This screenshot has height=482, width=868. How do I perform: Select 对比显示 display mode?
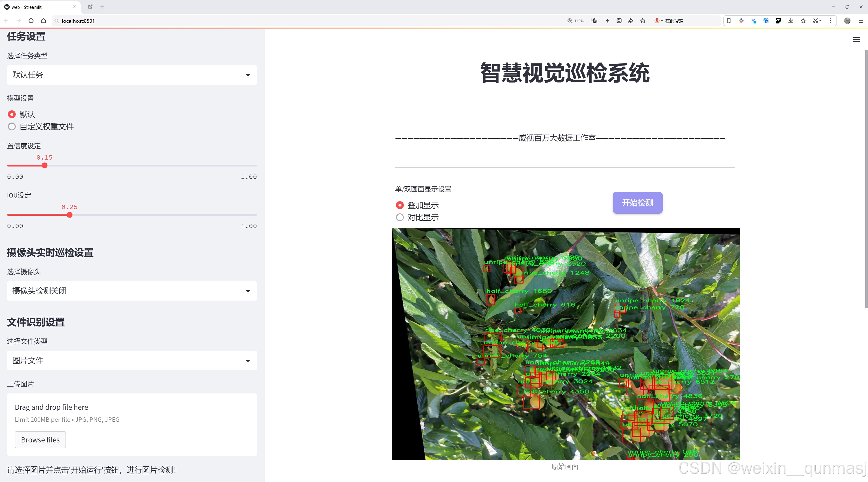[400, 218]
